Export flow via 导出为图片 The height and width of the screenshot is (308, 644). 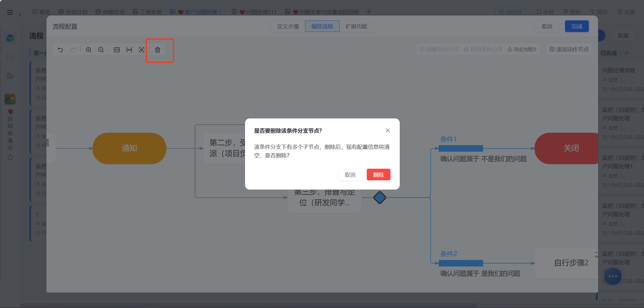tap(522, 49)
